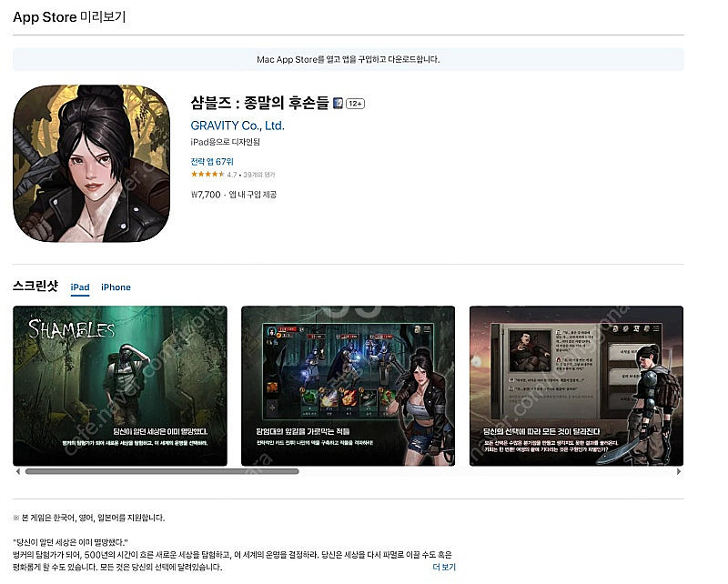Click the language support note '한국어, 영어, 일본어'

coord(88,519)
